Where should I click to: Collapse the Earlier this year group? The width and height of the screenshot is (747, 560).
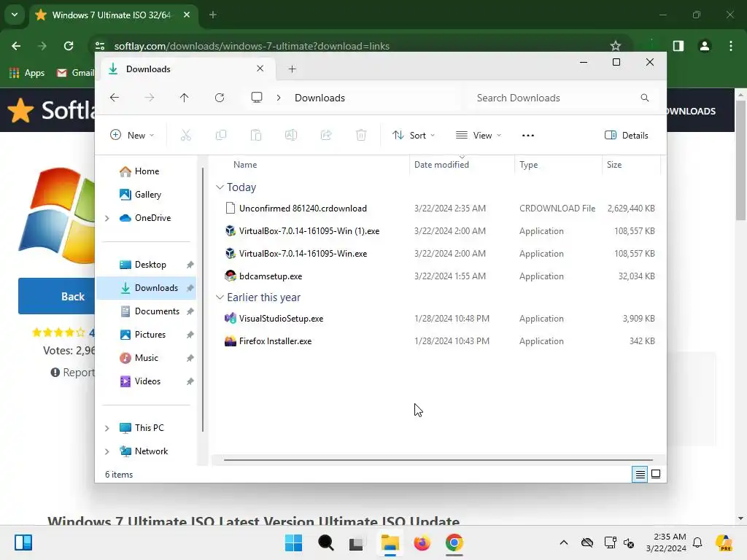(x=220, y=297)
